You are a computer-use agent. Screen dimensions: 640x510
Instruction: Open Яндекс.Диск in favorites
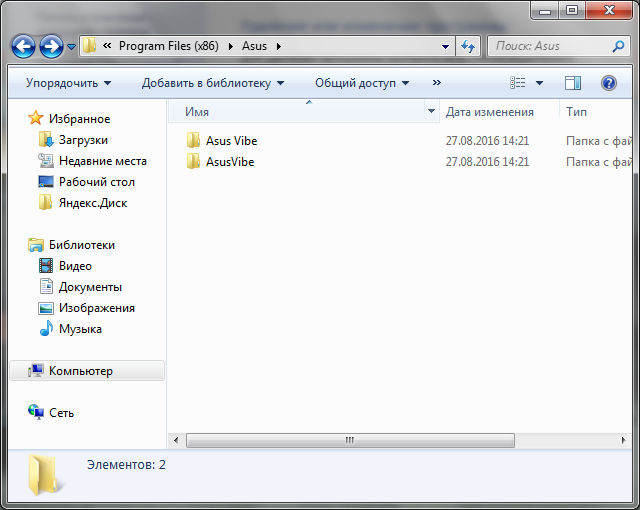point(93,203)
